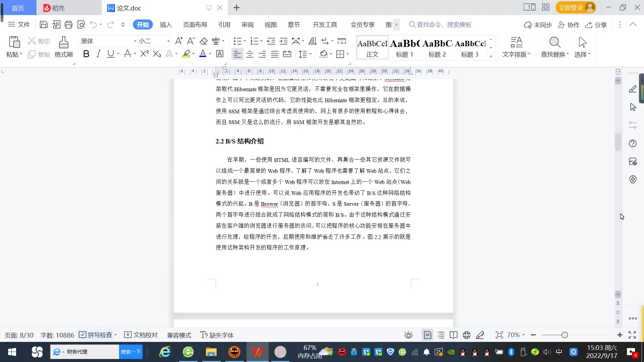Enter full screen mode icon
This screenshot has height=362, width=644.
pos(632,335)
